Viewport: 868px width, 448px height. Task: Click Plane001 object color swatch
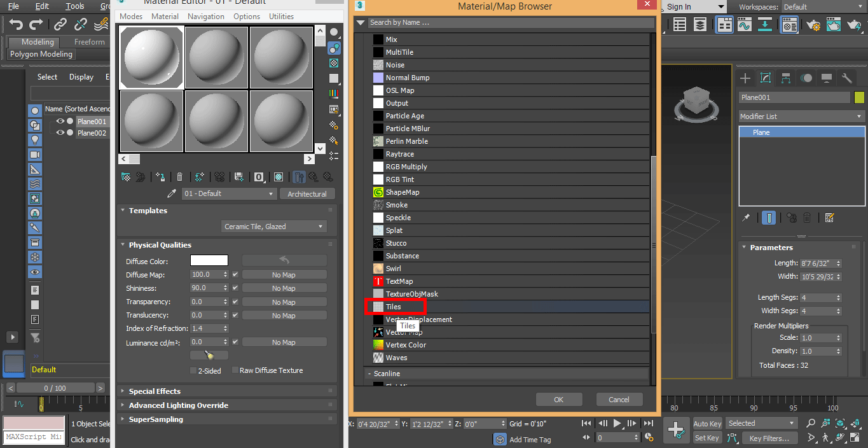click(860, 97)
